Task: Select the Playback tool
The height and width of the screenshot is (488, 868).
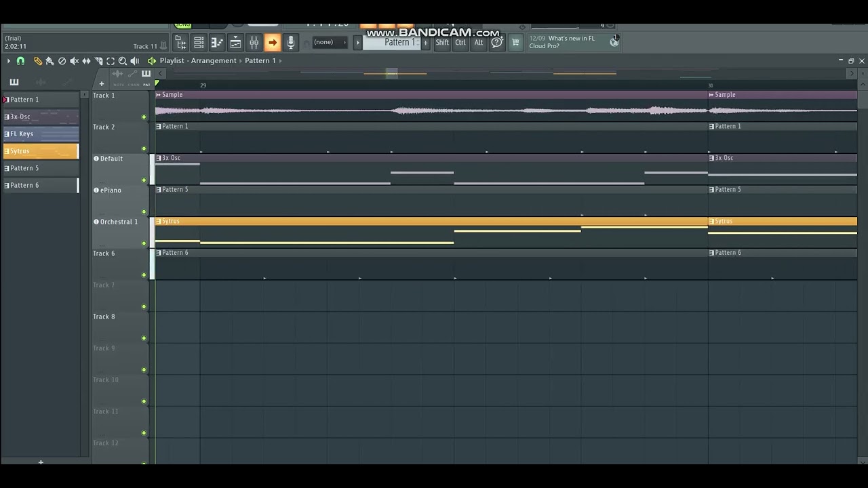Action: 135,61
